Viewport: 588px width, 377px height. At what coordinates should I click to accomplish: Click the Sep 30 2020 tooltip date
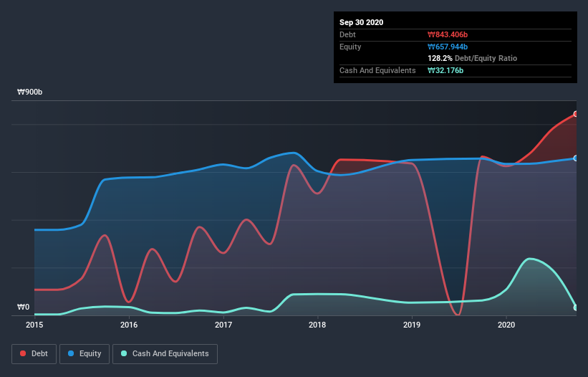pos(362,22)
